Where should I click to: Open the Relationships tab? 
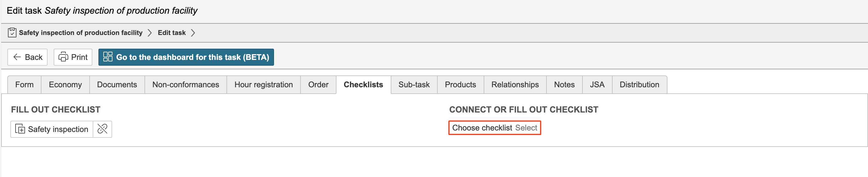(515, 85)
